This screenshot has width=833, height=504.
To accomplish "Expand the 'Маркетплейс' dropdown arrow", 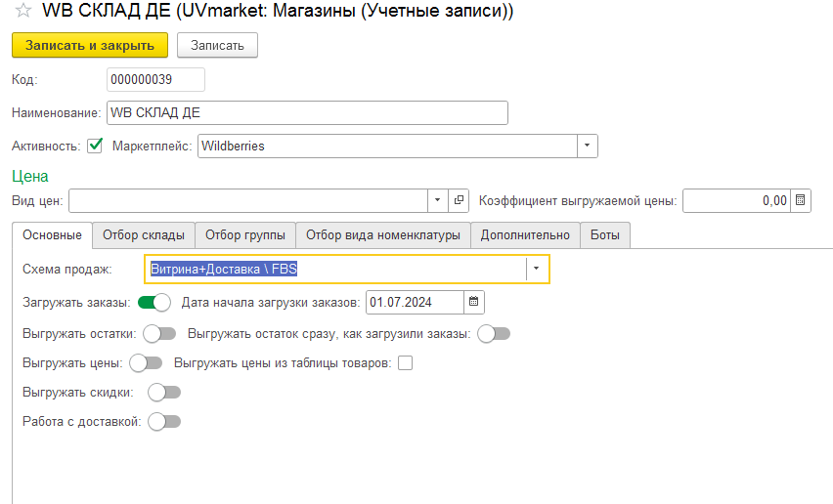I will point(587,146).
